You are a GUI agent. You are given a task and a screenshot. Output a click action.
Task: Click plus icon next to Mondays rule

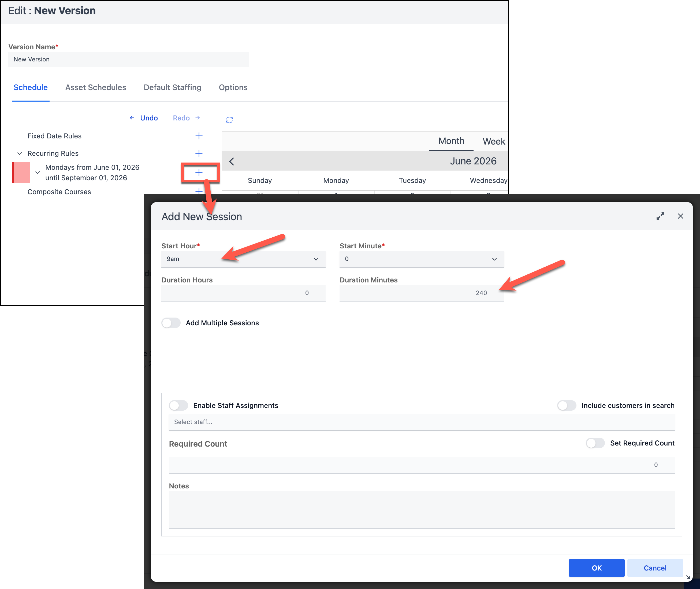pyautogui.click(x=199, y=172)
